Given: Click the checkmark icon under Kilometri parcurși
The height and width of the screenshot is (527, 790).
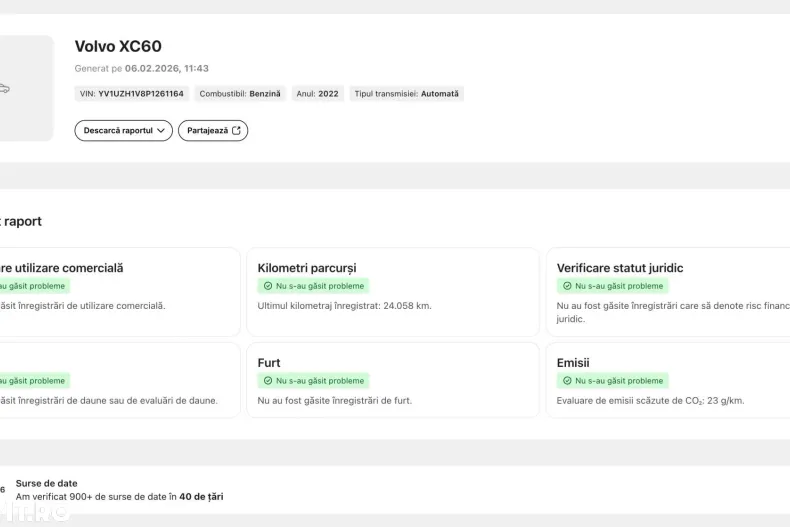Looking at the screenshot, I should tap(268, 286).
